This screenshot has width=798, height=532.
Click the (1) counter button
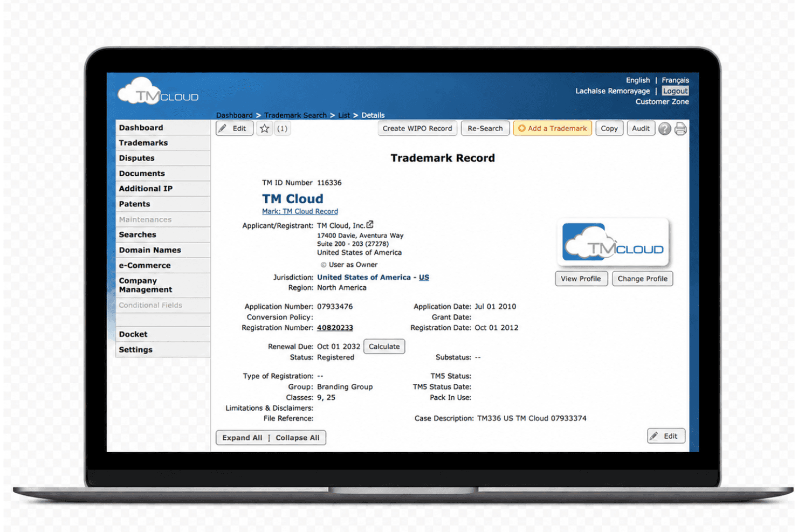(283, 128)
